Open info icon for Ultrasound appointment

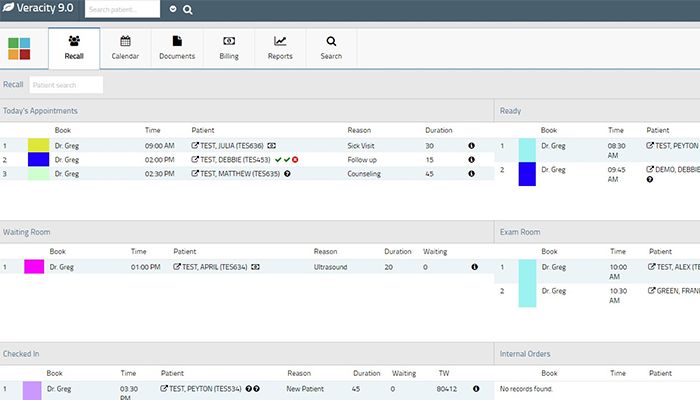475,267
